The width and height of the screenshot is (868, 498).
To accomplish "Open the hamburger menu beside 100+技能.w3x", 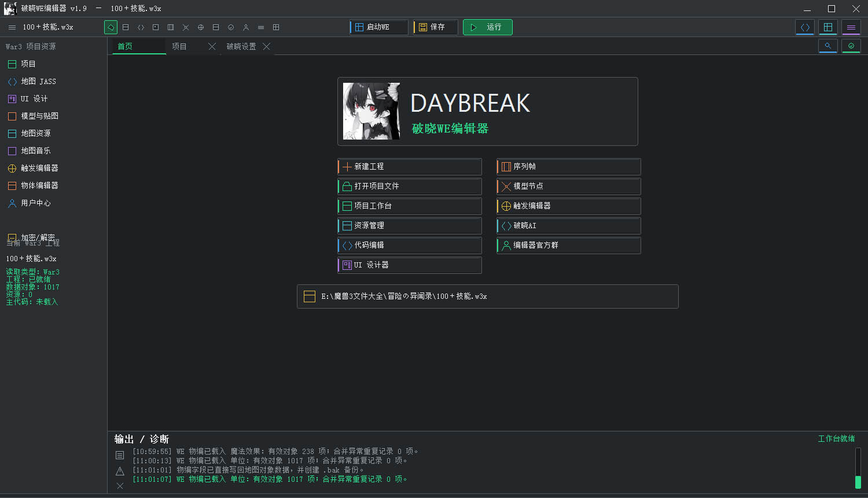I will (12, 27).
